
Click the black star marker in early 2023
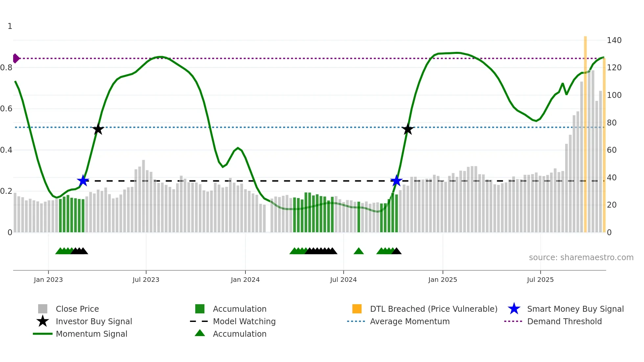pyautogui.click(x=98, y=129)
